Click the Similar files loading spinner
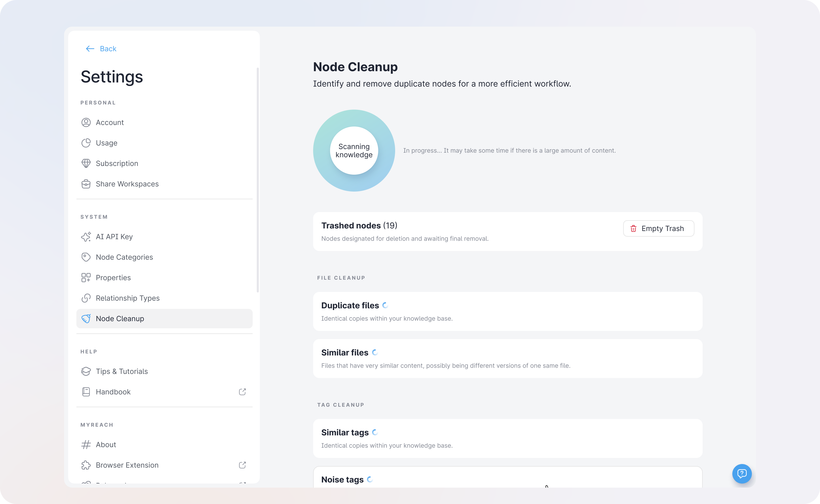The height and width of the screenshot is (504, 820). tap(375, 352)
